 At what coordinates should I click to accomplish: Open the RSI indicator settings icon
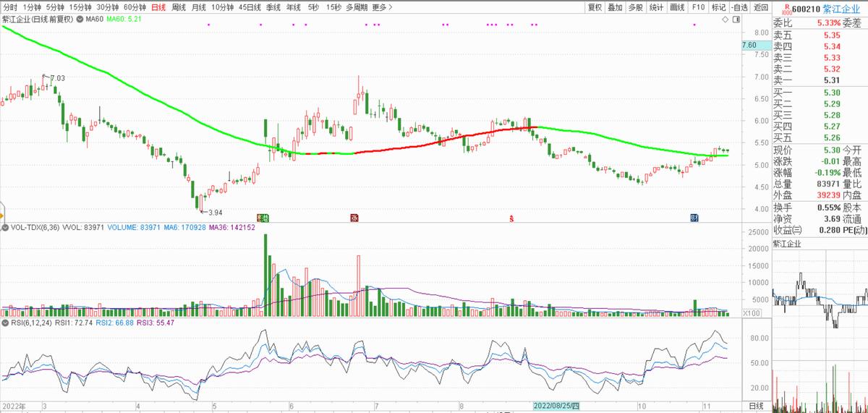(5, 322)
